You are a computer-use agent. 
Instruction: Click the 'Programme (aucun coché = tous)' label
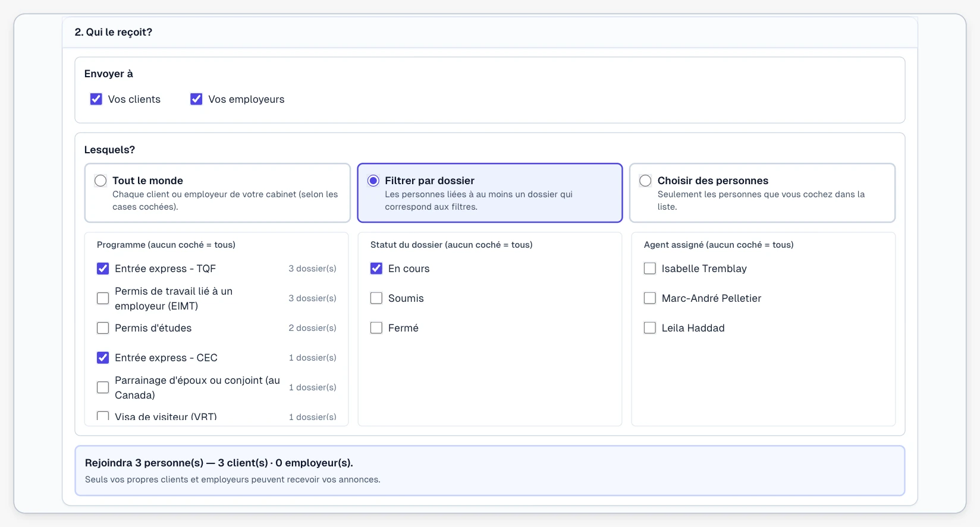pos(166,245)
